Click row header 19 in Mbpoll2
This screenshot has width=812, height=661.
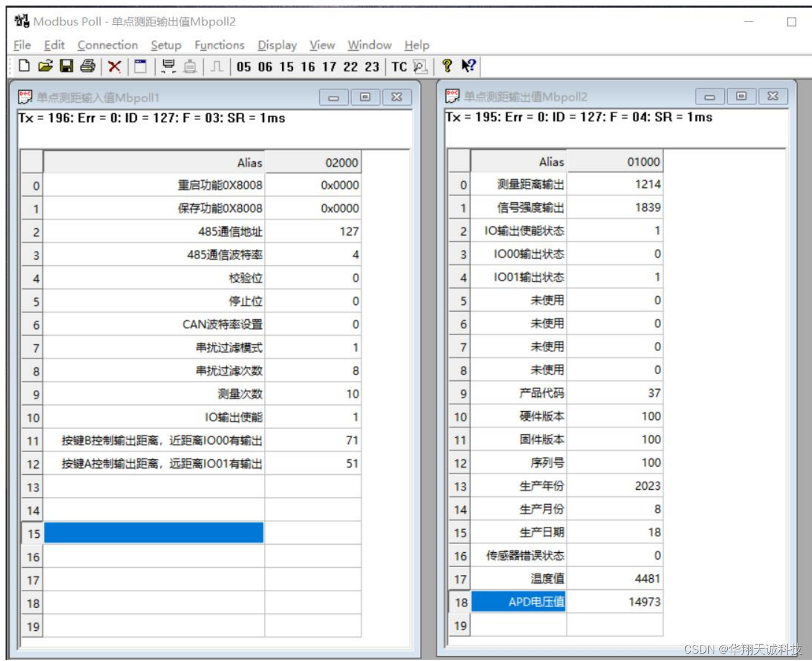tap(460, 626)
